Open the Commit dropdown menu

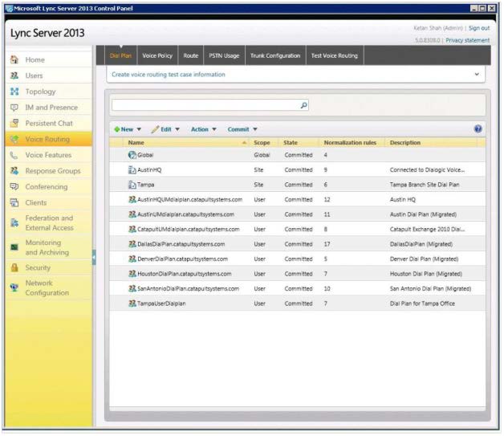pyautogui.click(x=242, y=129)
